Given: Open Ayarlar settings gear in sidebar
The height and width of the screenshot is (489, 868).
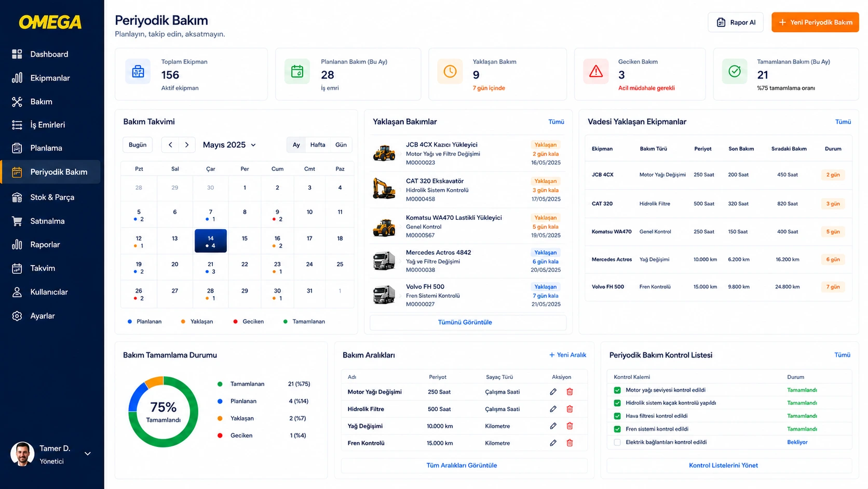Looking at the screenshot, I should coord(17,316).
